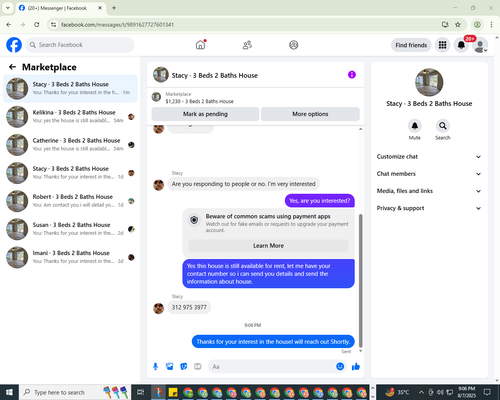This screenshot has width=500, height=400.
Task: Open the Sticky Notes taskbar icon
Action: pos(173,392)
